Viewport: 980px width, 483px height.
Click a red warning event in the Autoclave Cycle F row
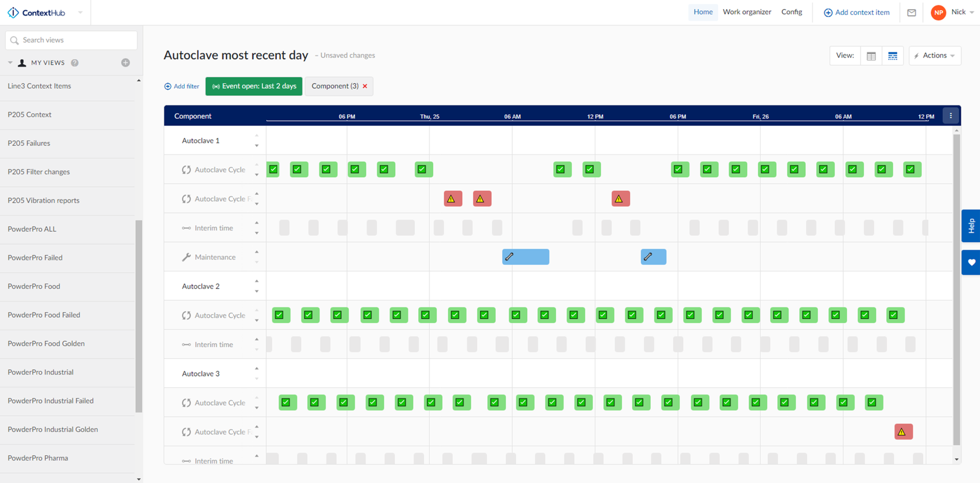[452, 198]
